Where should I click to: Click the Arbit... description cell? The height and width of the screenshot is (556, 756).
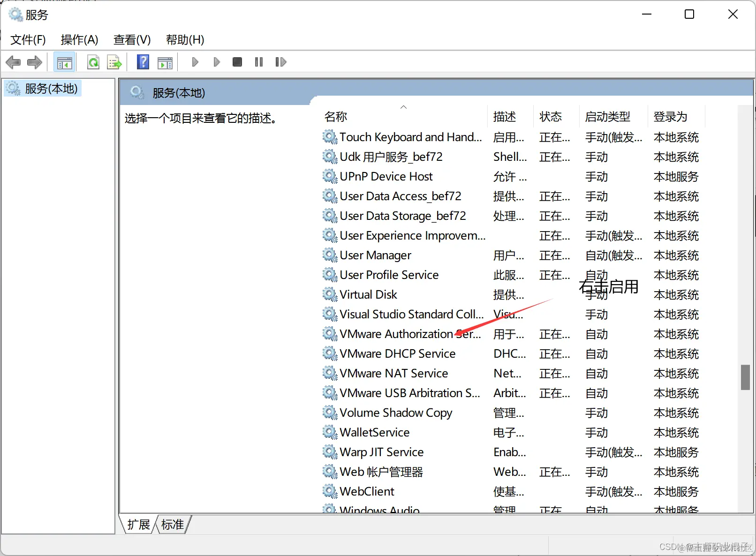[x=510, y=393]
